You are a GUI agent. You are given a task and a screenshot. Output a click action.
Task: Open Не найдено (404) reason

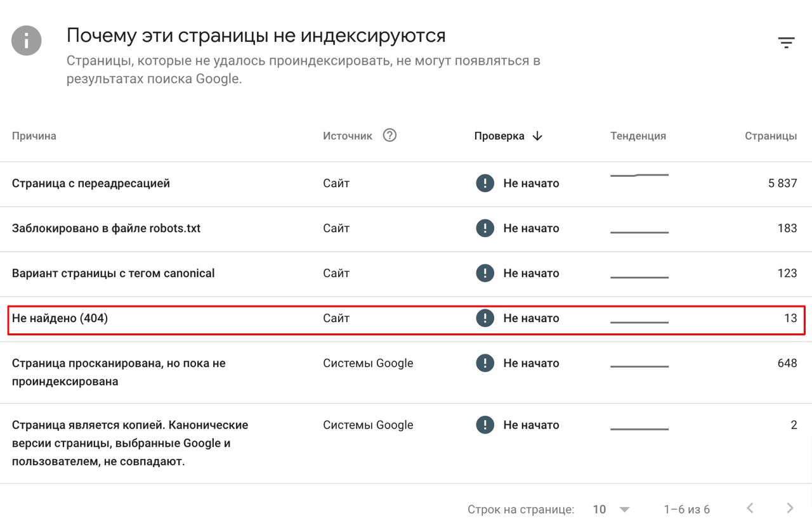click(60, 318)
